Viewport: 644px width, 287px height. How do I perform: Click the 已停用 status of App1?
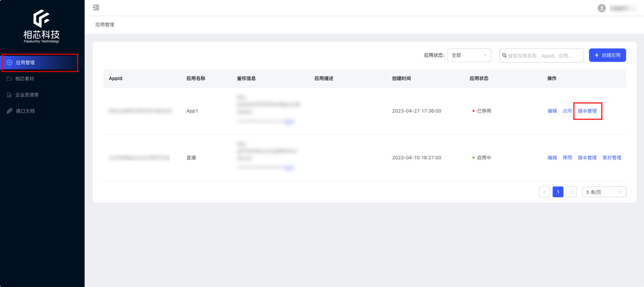481,111
